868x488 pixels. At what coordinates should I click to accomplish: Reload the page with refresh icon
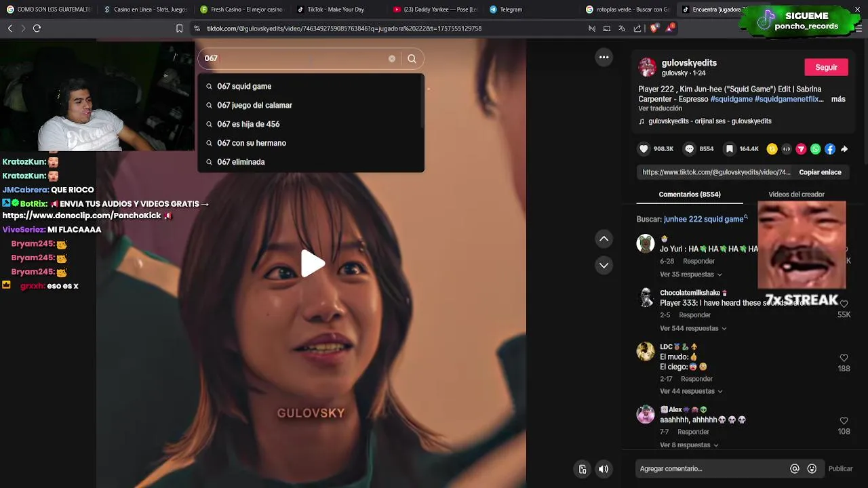tap(37, 28)
